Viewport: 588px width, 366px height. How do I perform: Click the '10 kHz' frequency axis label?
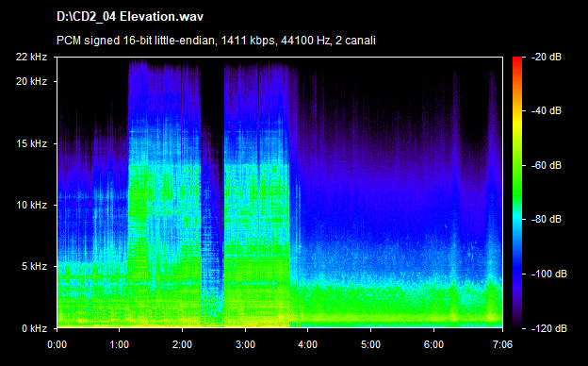[31, 206]
